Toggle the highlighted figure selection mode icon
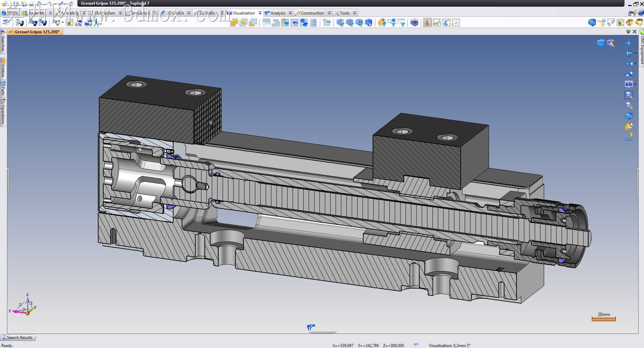This screenshot has height=348, width=644. click(427, 23)
